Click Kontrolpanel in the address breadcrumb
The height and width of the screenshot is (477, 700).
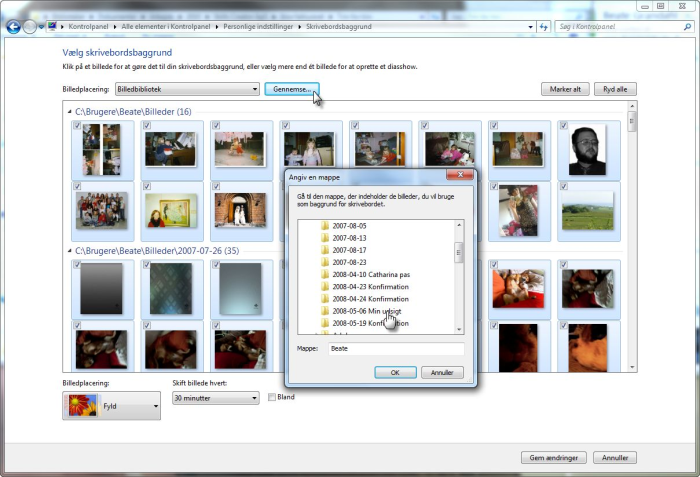point(92,26)
